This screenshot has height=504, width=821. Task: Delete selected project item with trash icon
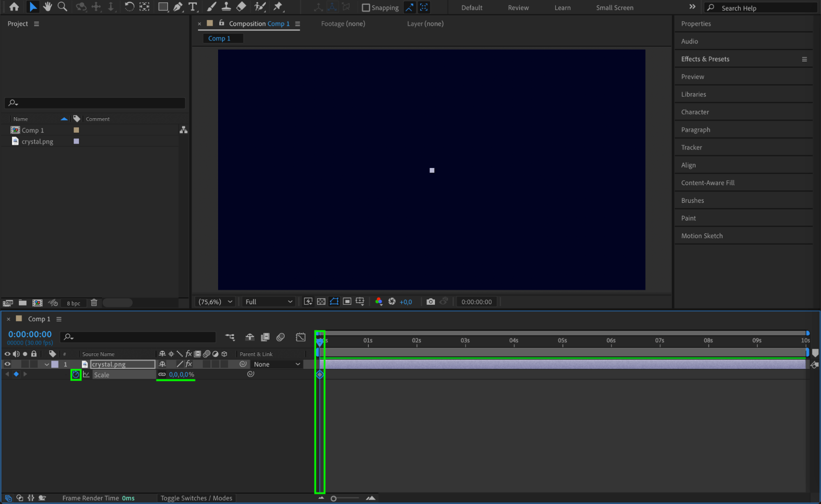pyautogui.click(x=94, y=303)
